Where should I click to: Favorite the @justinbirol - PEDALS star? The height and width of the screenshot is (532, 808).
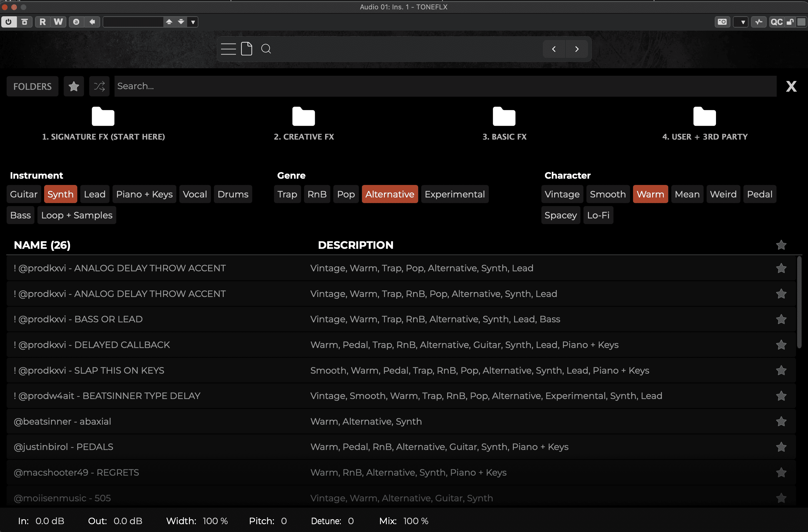tap(781, 447)
